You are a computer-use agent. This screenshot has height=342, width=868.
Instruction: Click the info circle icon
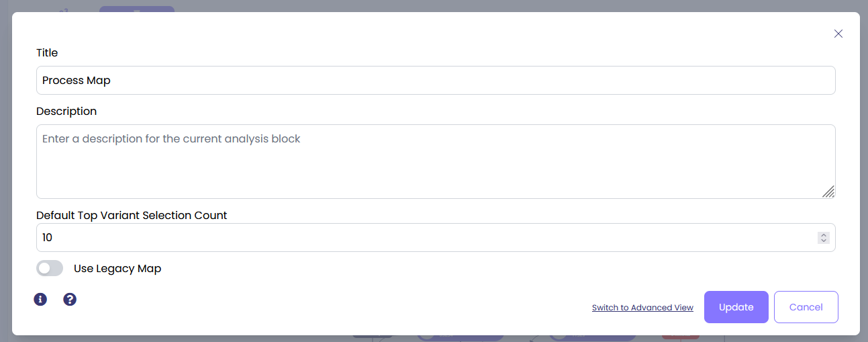click(40, 300)
